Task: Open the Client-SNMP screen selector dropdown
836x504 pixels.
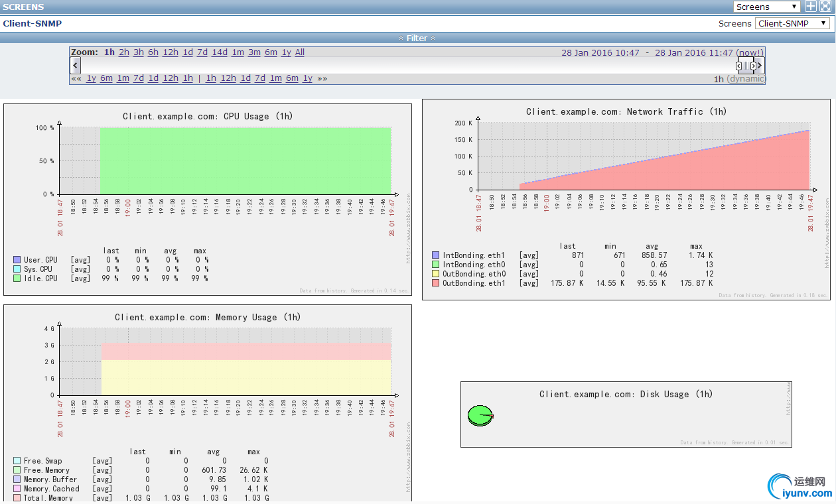Action: (792, 23)
